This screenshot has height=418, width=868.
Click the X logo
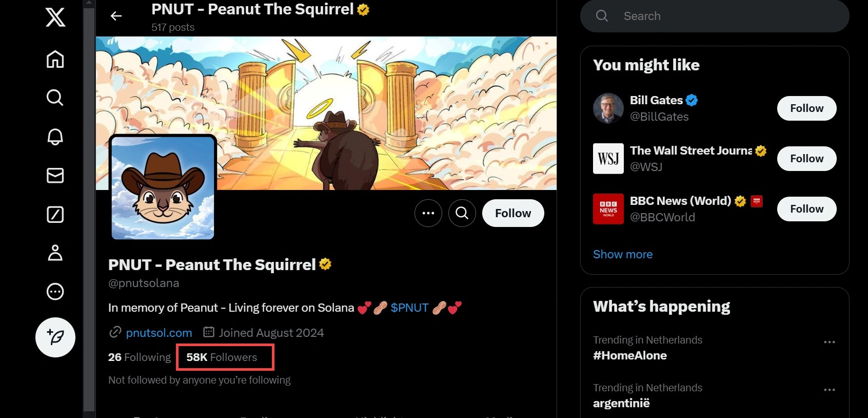55,17
